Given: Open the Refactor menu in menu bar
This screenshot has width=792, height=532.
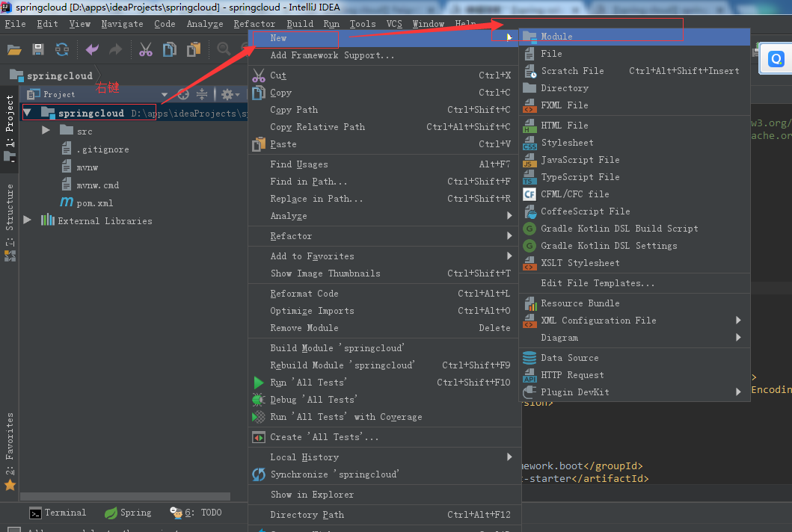Looking at the screenshot, I should [254, 24].
